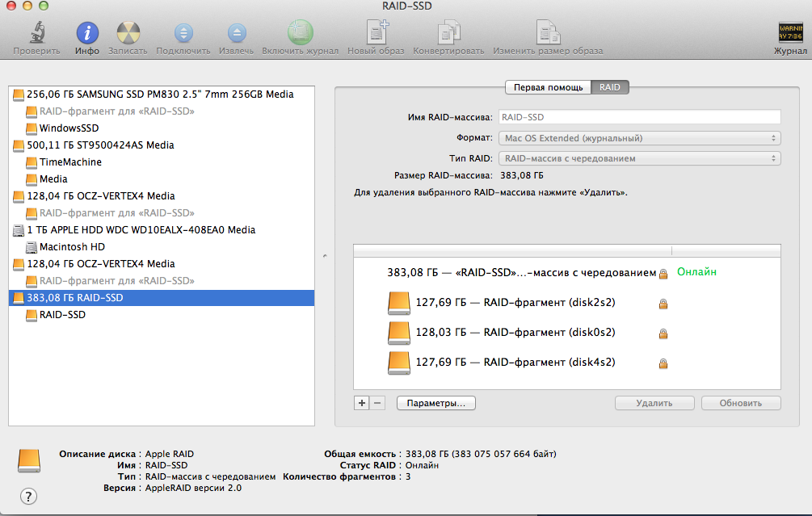Screen dimensions: 812x516
Task: Click Изменить размер образа icon
Action: (548, 32)
